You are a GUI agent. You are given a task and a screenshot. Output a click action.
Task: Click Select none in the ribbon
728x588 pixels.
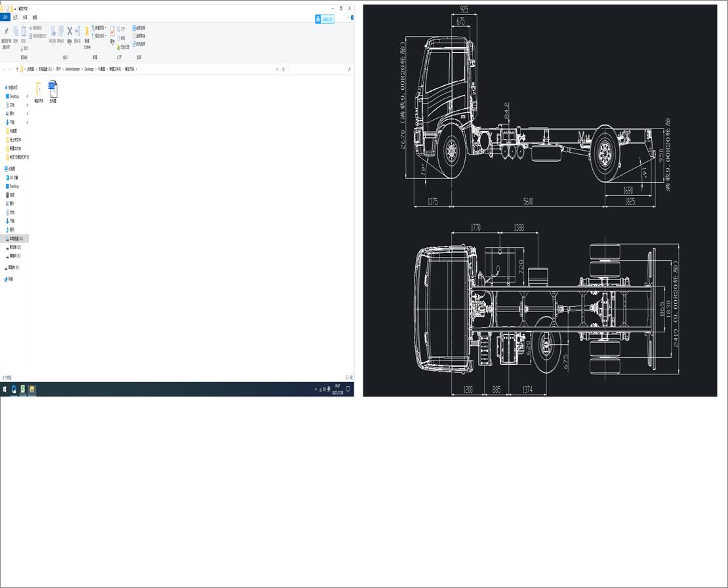click(139, 36)
